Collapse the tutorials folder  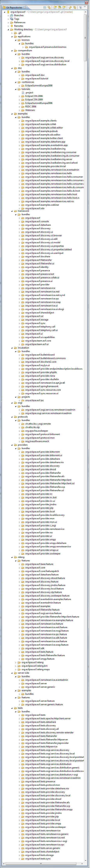tap(16, 89)
